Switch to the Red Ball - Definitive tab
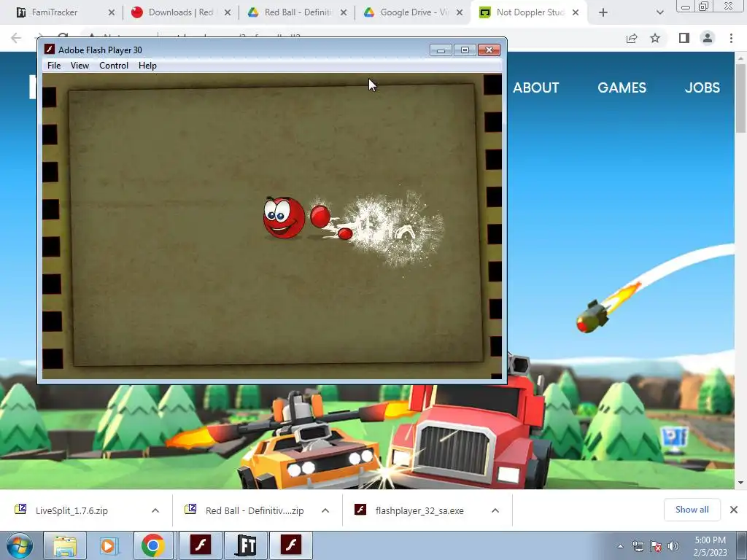Viewport: 747px width, 560px height. 298,12
